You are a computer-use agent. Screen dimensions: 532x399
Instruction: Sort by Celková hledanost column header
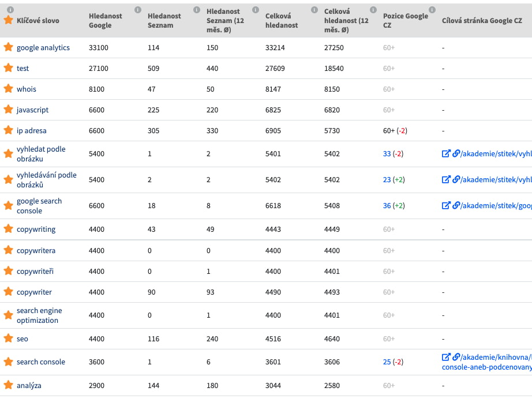[x=282, y=20]
